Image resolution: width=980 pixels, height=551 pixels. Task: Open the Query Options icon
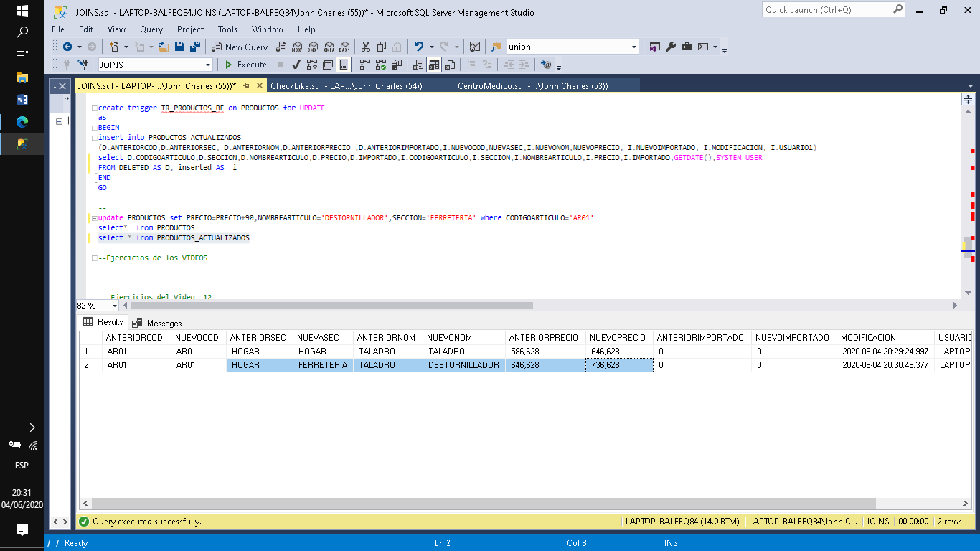pos(328,65)
